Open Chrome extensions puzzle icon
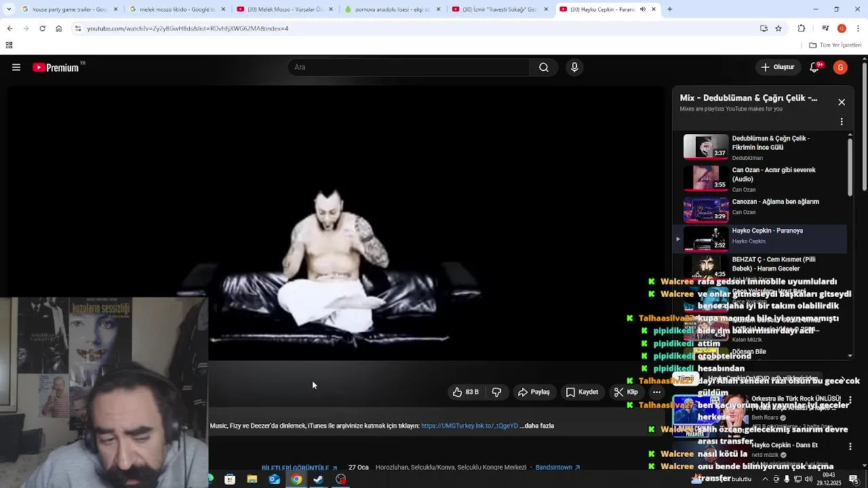 click(x=802, y=28)
